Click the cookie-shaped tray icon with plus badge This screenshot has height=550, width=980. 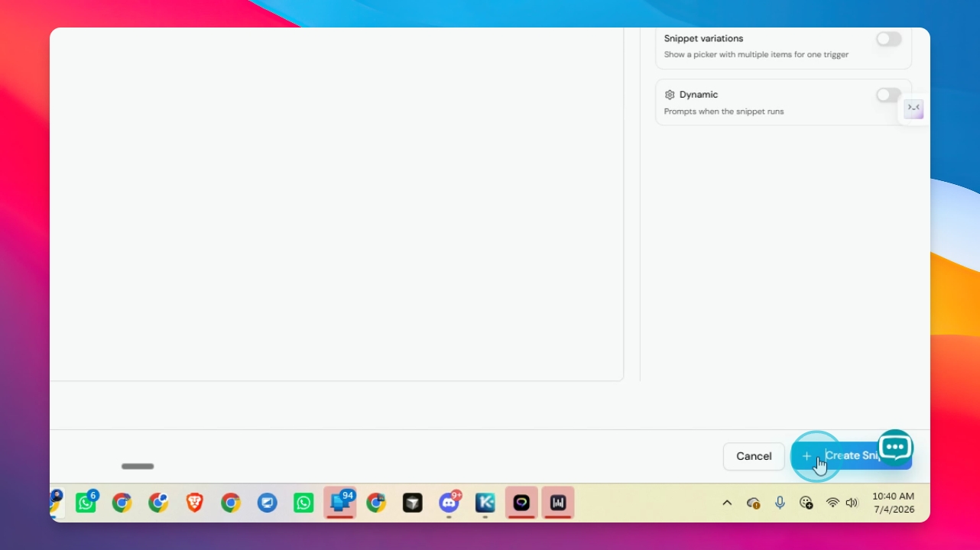pos(806,503)
